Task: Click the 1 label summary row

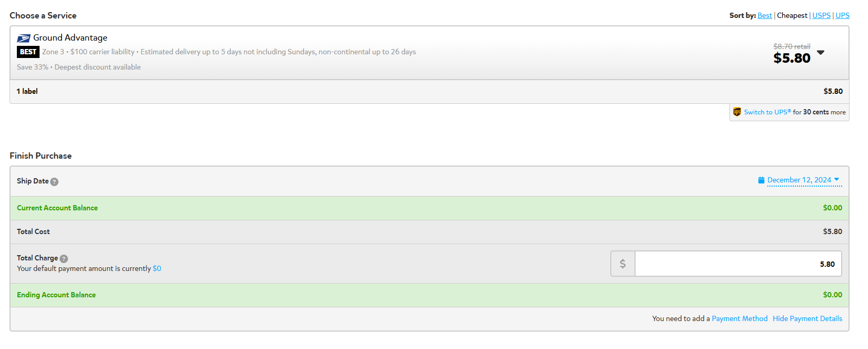Action: click(x=429, y=92)
